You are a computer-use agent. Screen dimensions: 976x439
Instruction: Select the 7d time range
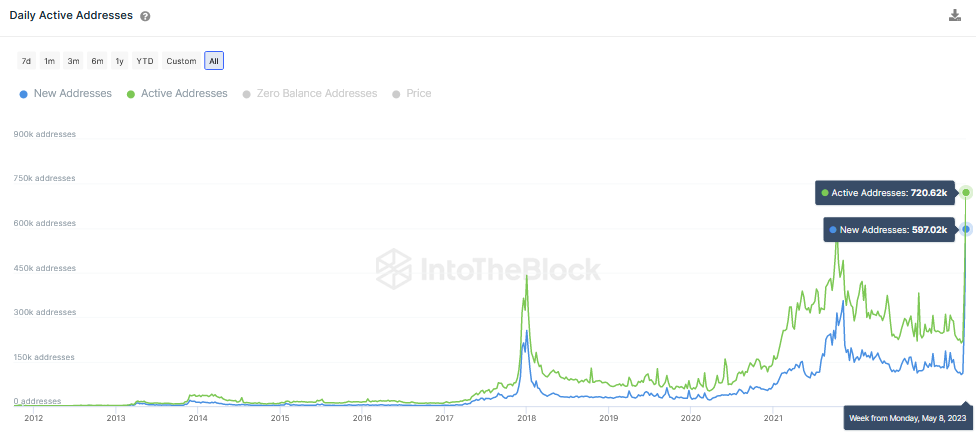[27, 61]
